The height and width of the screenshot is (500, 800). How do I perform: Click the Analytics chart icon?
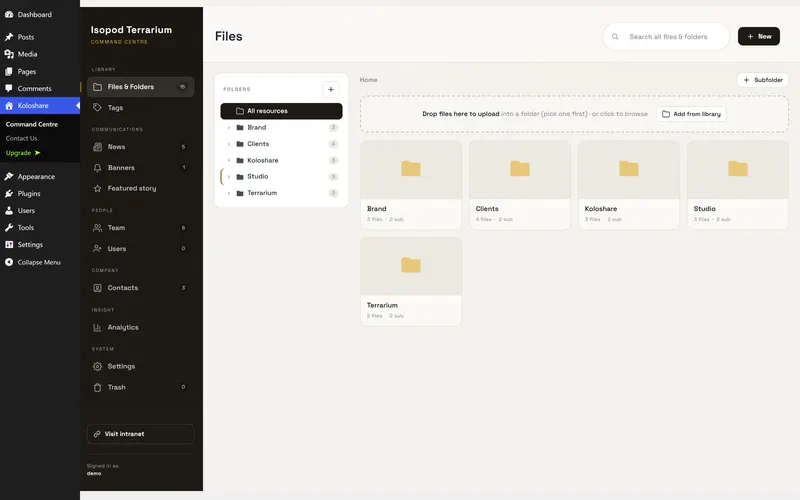[x=97, y=328]
